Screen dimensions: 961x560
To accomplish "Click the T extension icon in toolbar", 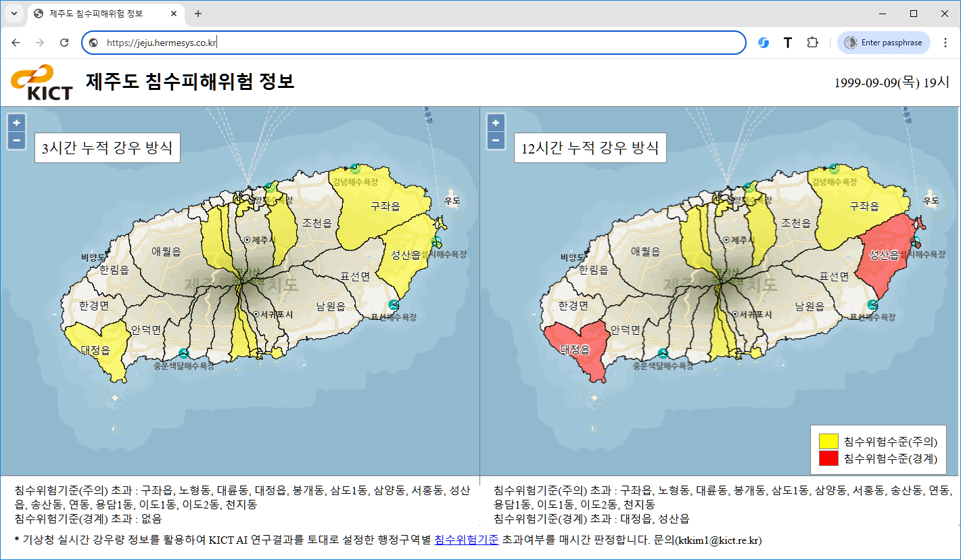I will click(x=788, y=43).
